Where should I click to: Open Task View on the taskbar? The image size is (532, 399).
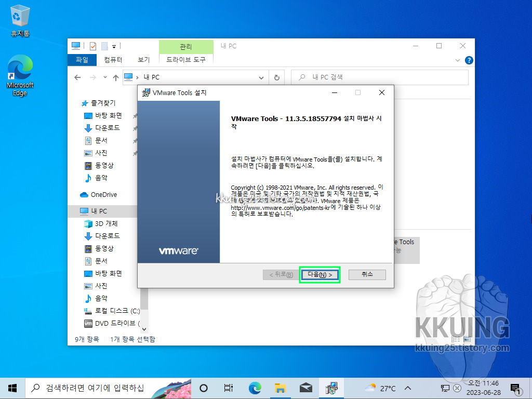pyautogui.click(x=229, y=388)
